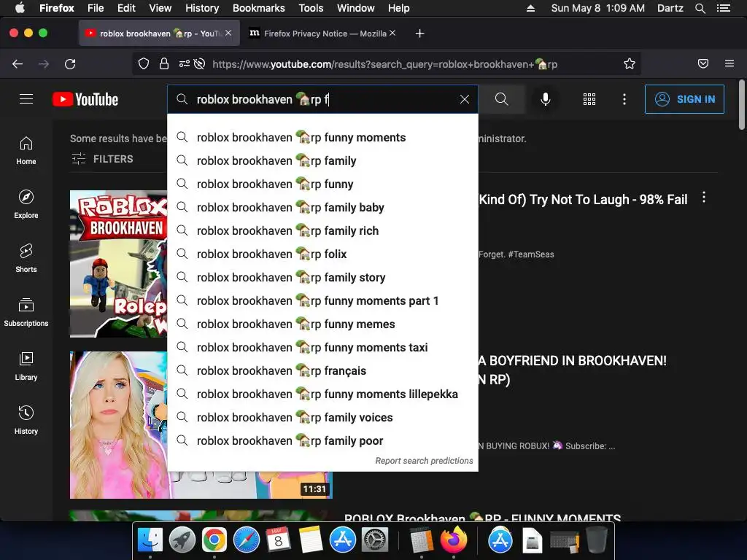Choose suggestion 'rp family baby'
747x560 pixels.
(x=323, y=208)
